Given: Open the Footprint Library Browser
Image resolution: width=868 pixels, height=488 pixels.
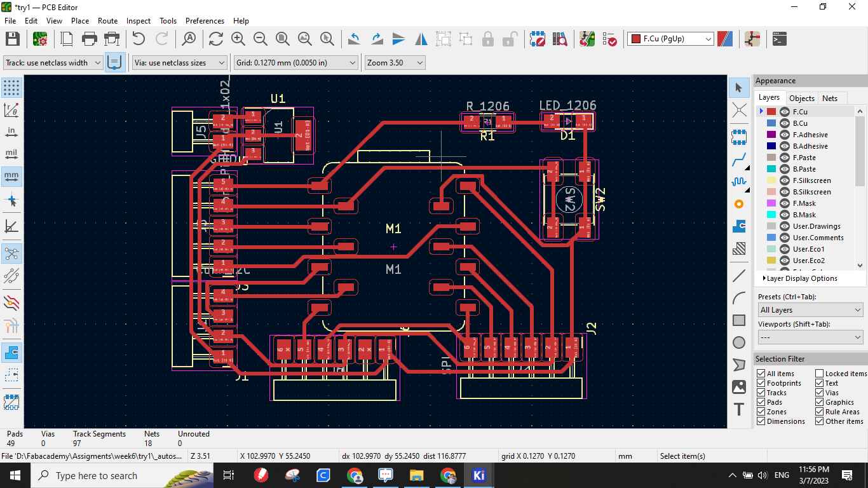Looking at the screenshot, I should 560,39.
